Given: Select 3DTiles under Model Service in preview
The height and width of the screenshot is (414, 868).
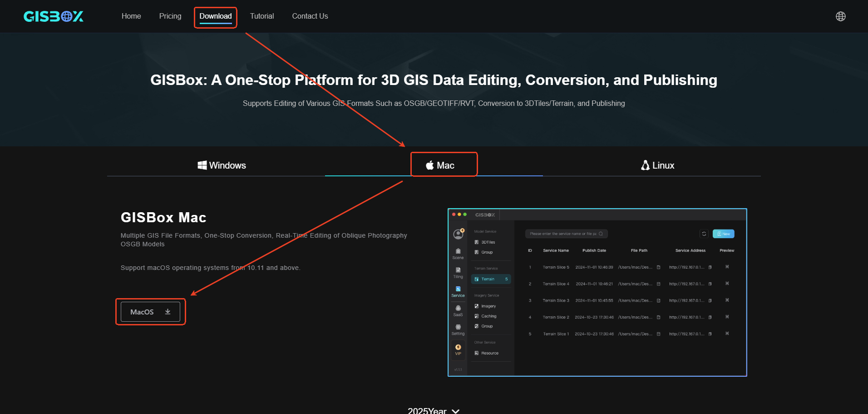Looking at the screenshot, I should click(485, 242).
